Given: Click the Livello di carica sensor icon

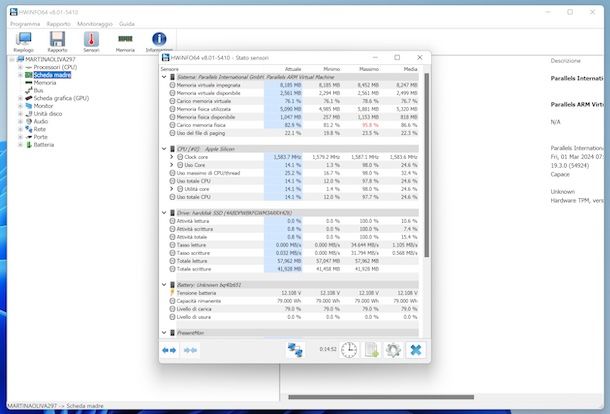Looking at the screenshot, I should [172, 309].
